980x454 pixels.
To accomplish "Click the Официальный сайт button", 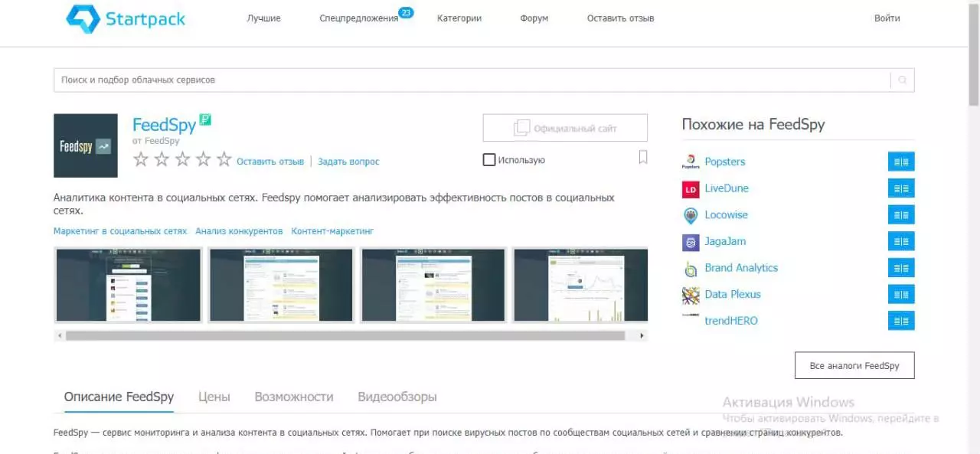I will [x=565, y=128].
